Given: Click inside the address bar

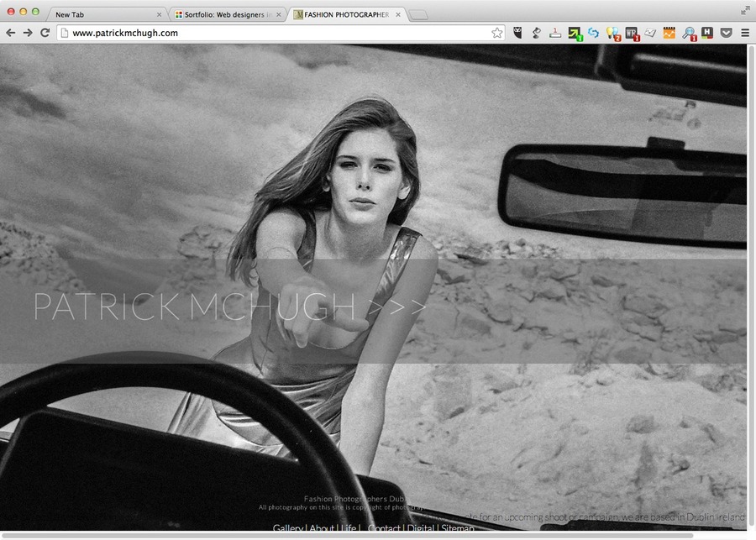Looking at the screenshot, I should click(x=252, y=33).
